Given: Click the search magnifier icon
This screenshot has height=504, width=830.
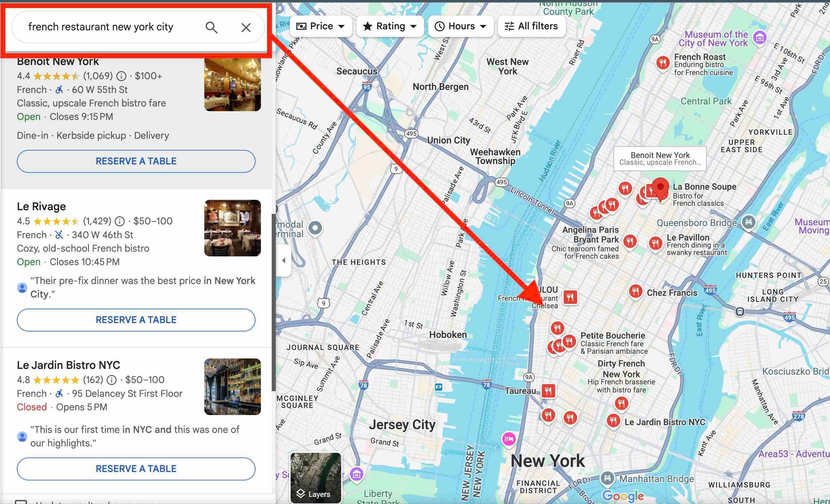Looking at the screenshot, I should [211, 27].
